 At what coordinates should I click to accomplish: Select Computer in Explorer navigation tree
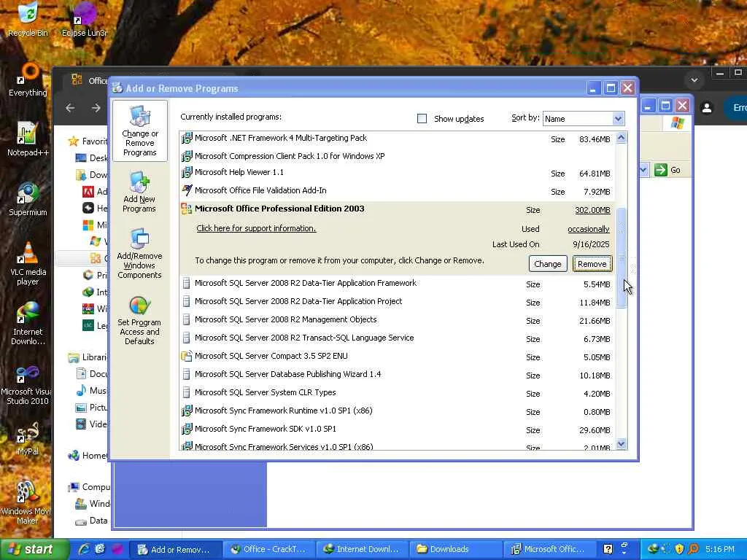pos(89,486)
